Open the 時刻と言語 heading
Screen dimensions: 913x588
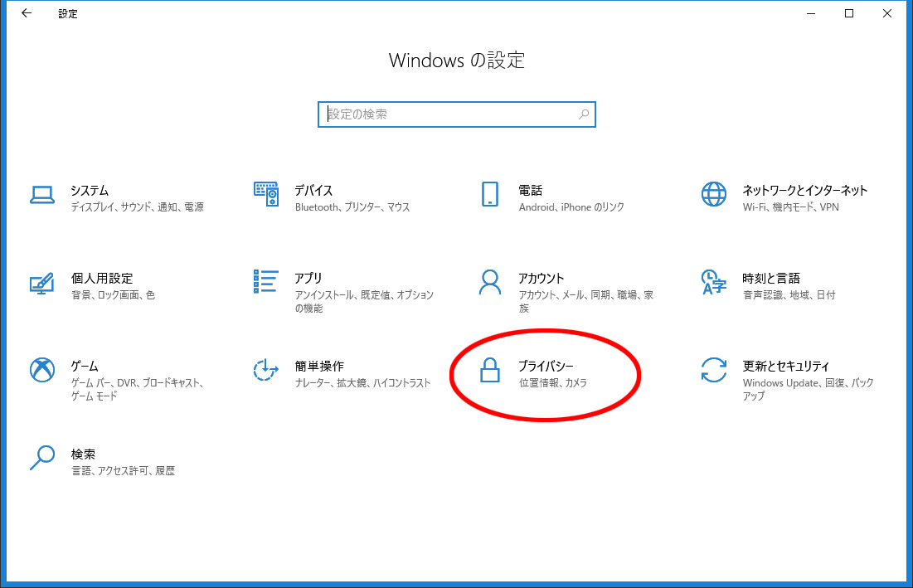pos(771,279)
